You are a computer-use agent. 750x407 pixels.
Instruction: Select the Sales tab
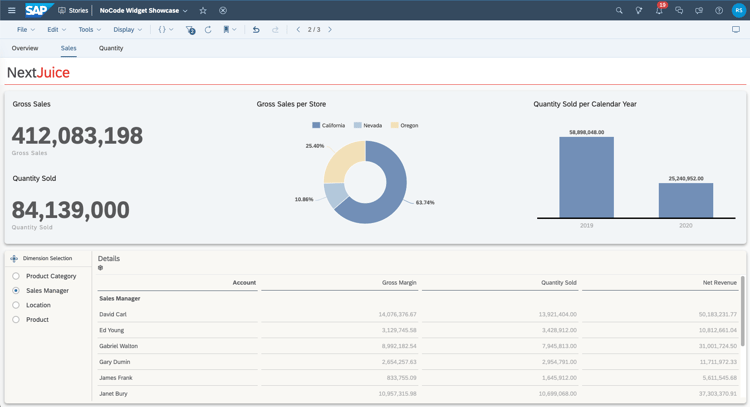click(x=68, y=48)
